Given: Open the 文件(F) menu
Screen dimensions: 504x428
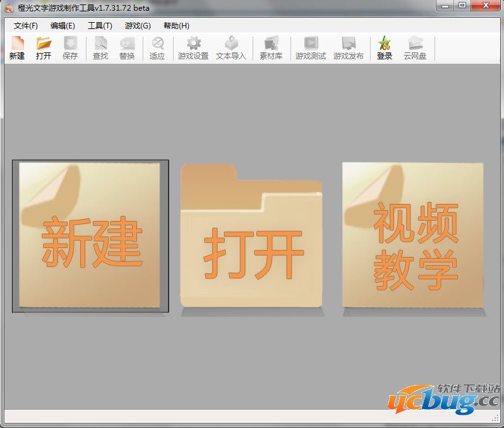Looking at the screenshot, I should [x=26, y=26].
